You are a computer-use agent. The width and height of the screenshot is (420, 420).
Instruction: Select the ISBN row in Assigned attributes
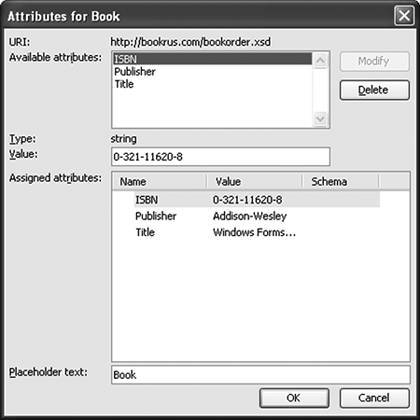(257, 200)
